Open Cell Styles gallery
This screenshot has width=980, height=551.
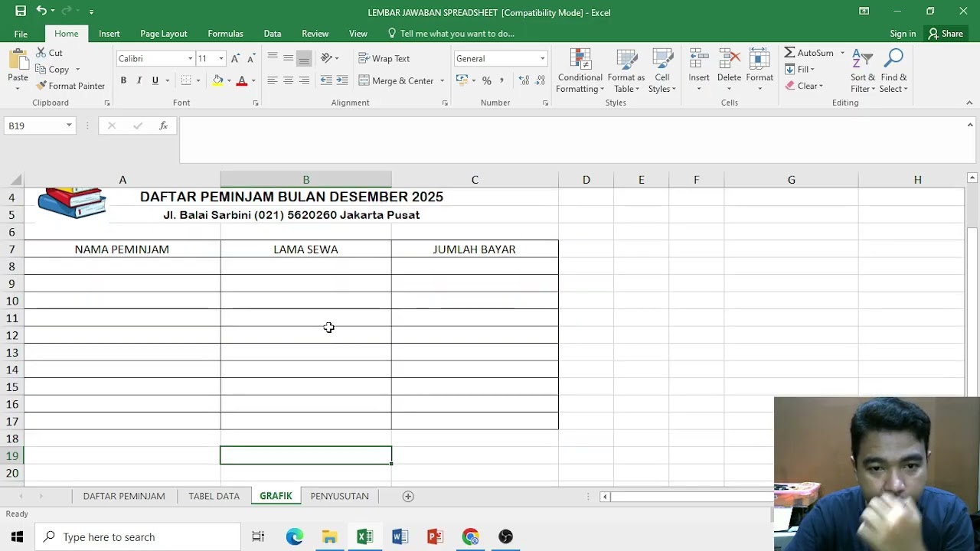662,71
